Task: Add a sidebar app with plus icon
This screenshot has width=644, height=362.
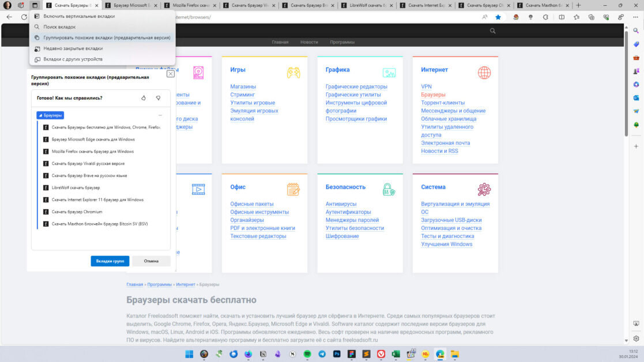Action: click(x=636, y=146)
